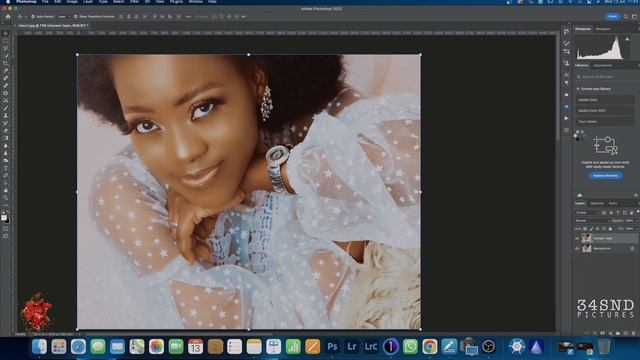Toggle Quick Mask mode icon
The width and height of the screenshot is (640, 360).
pos(6,229)
